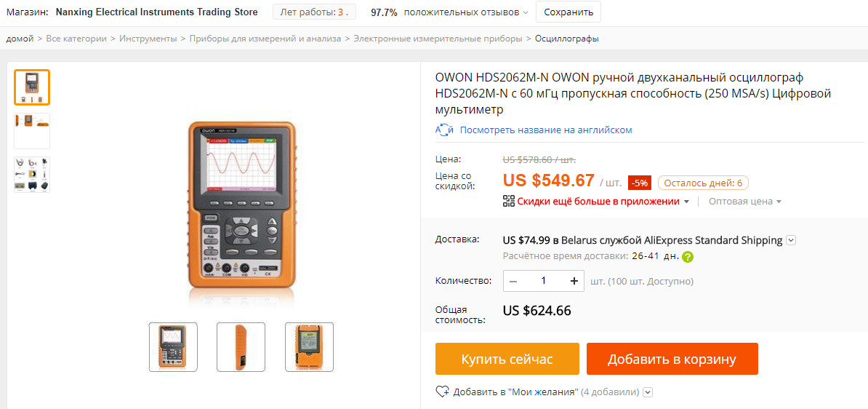Open the wholesale price dropdown
The height and width of the screenshot is (409, 868).
coord(745,202)
